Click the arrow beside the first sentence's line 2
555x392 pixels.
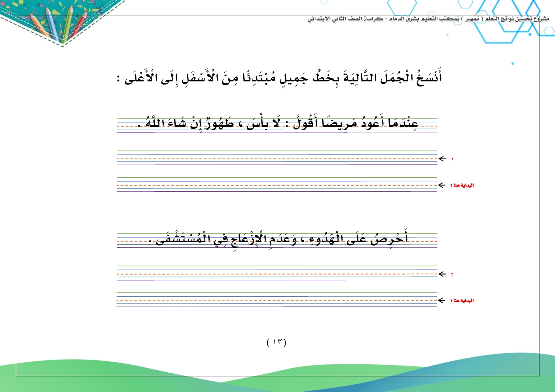(x=442, y=159)
